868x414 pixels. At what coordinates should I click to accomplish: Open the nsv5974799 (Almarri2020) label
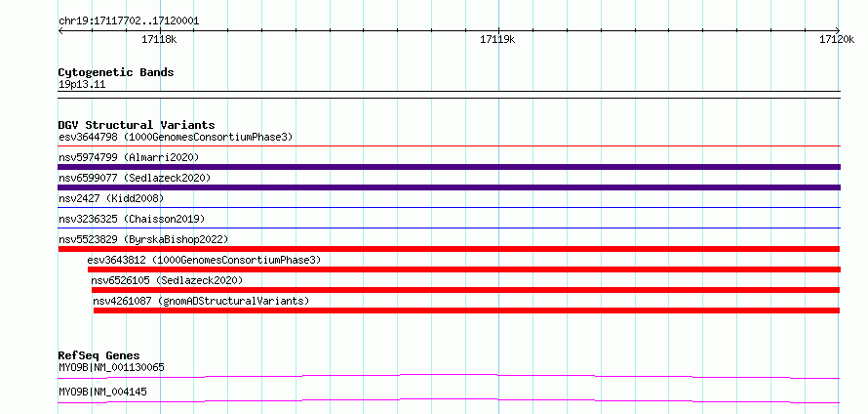[x=129, y=157]
